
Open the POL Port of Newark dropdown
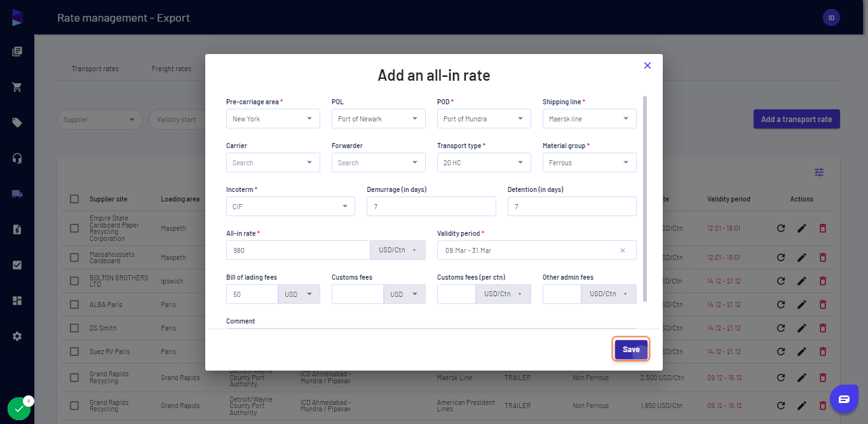[379, 119]
